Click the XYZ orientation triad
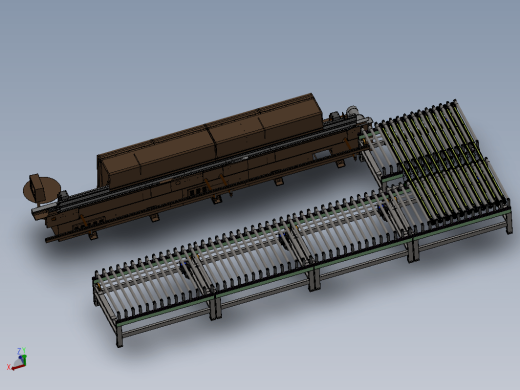520x390 pixels. coord(17,359)
